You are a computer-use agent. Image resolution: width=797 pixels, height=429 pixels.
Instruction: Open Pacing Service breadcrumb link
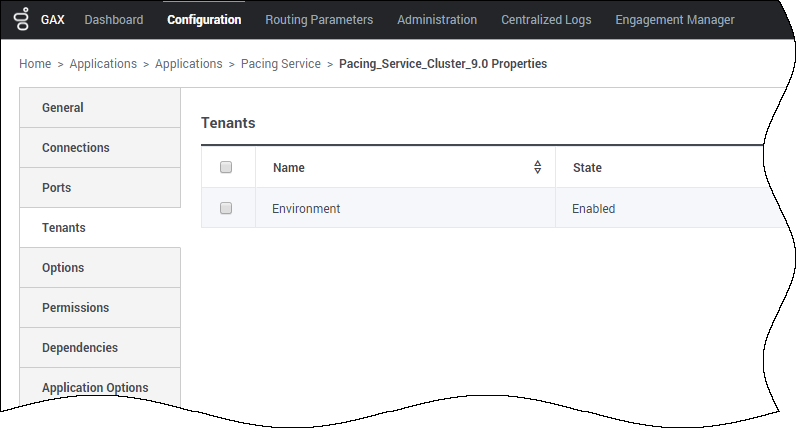281,64
